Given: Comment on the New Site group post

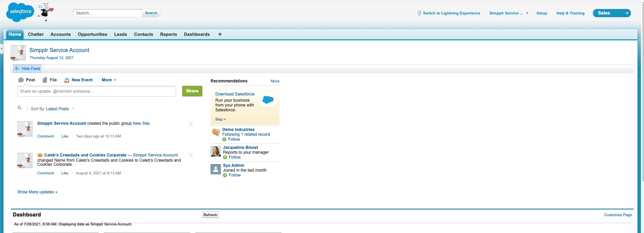Looking at the screenshot, I should tap(46, 136).
